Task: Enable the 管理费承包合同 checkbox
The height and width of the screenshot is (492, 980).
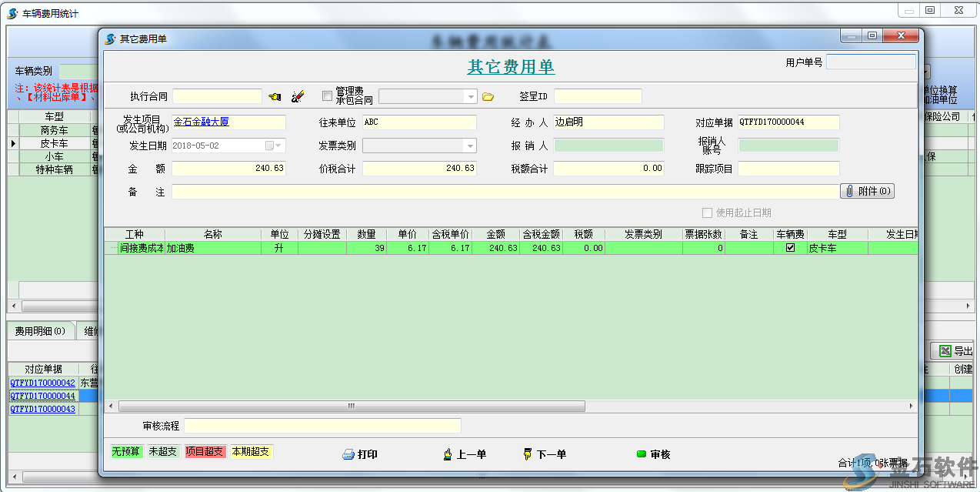Action: pyautogui.click(x=327, y=95)
